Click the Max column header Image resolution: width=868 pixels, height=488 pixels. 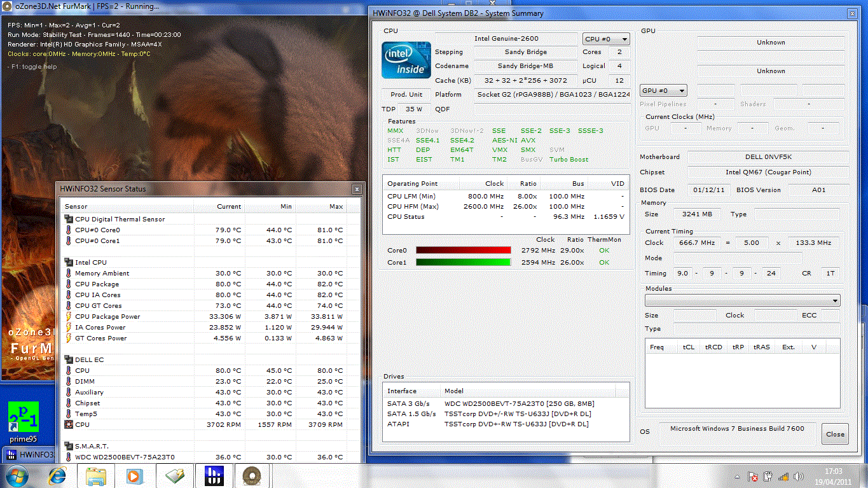pos(321,206)
